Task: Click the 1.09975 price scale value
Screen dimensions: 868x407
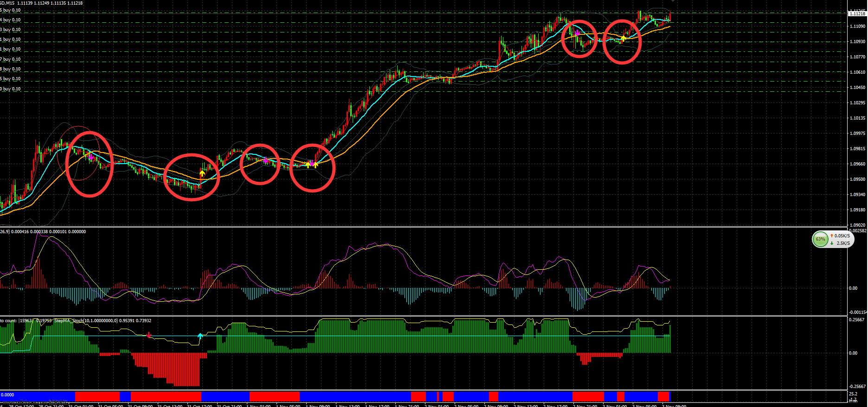Action: (857, 134)
